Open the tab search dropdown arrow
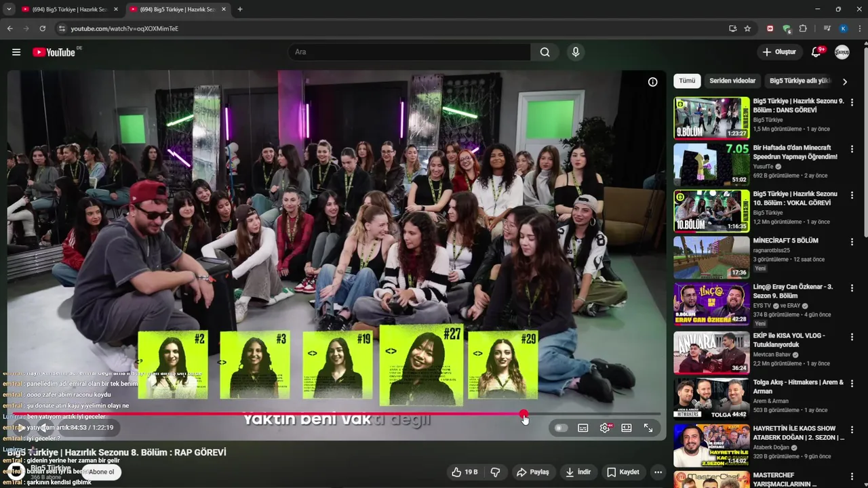 coord(9,9)
